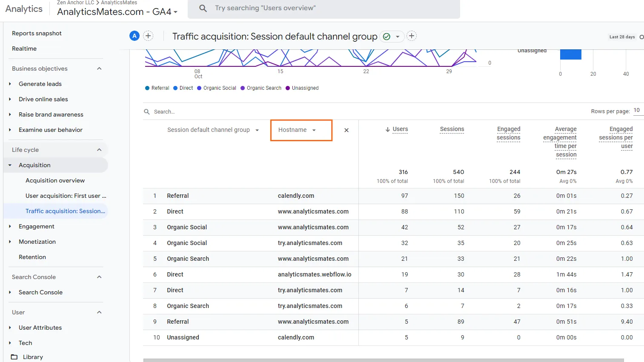The height and width of the screenshot is (362, 644).
Task: Change rows per page value 10
Action: click(637, 111)
